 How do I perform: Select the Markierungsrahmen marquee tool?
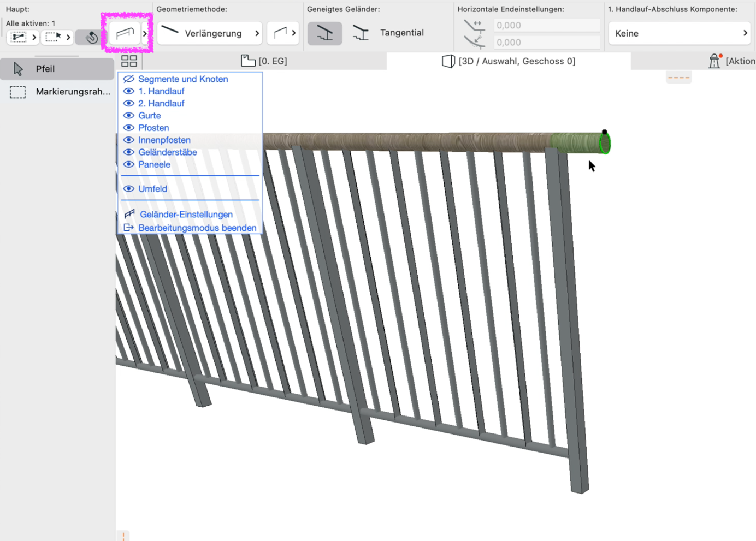pyautogui.click(x=57, y=92)
